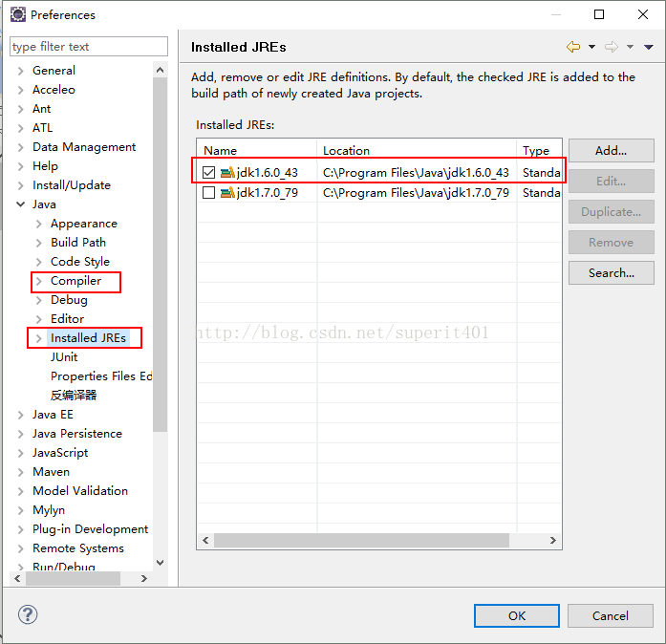
Task: Open the Compiler preference page
Action: [76, 281]
